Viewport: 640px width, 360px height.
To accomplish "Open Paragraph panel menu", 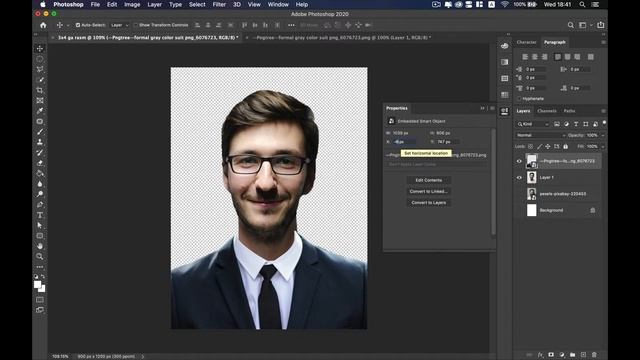I will (603, 42).
